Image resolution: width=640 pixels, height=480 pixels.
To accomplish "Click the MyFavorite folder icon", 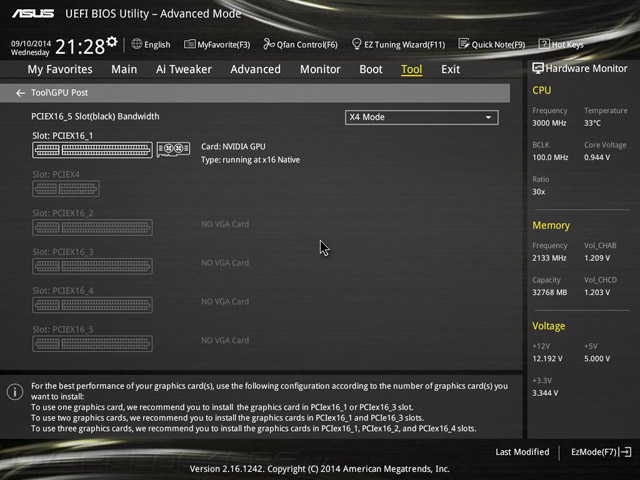I will click(189, 44).
